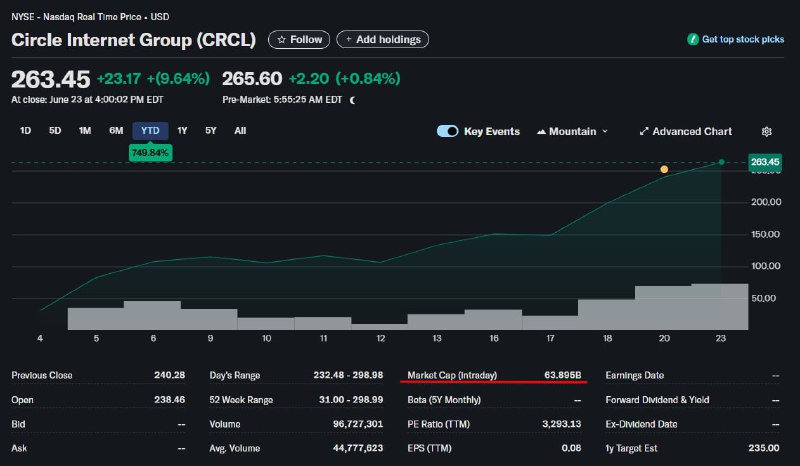This screenshot has height=466, width=800.
Task: Click the 52 Week Range value 31.00 - 298.99
Action: (351, 400)
